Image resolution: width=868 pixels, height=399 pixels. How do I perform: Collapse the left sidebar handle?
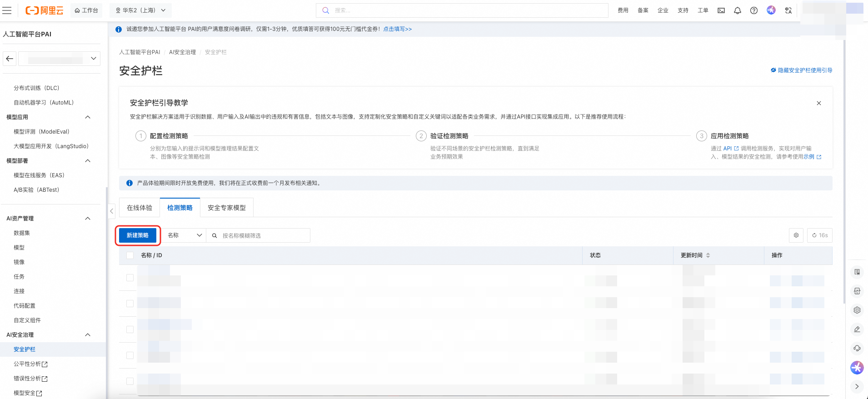coord(111,211)
